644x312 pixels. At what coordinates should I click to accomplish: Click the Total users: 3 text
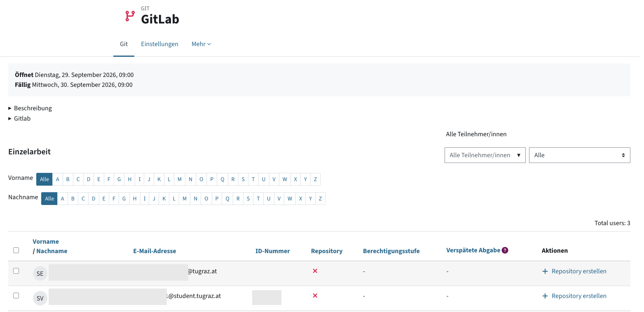click(x=612, y=223)
